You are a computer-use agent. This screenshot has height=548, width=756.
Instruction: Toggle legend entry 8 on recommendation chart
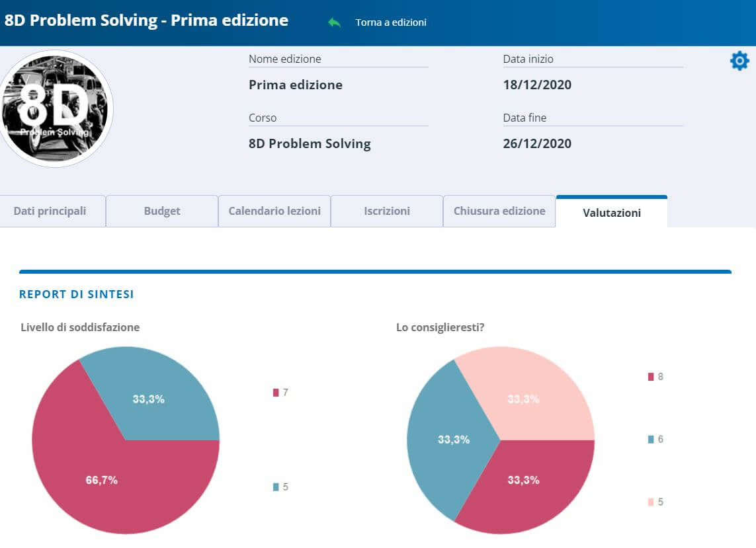click(x=655, y=376)
